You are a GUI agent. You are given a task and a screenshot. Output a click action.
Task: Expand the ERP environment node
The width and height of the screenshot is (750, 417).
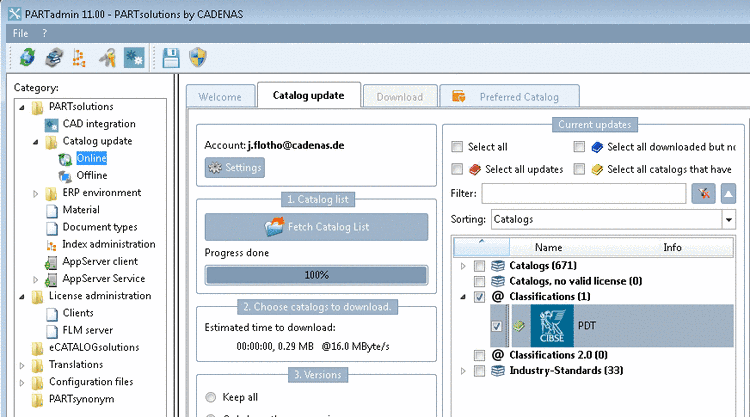point(35,194)
